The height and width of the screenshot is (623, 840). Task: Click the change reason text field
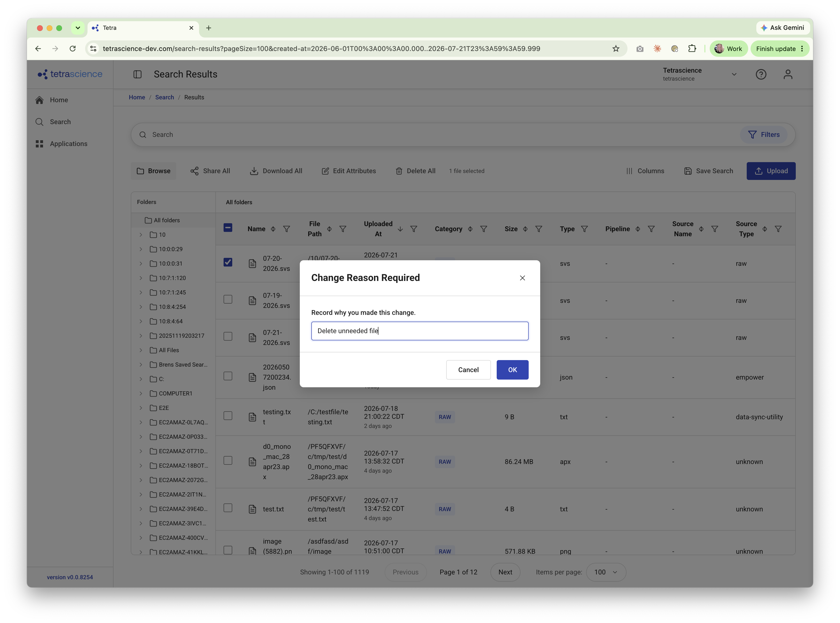pyautogui.click(x=420, y=331)
